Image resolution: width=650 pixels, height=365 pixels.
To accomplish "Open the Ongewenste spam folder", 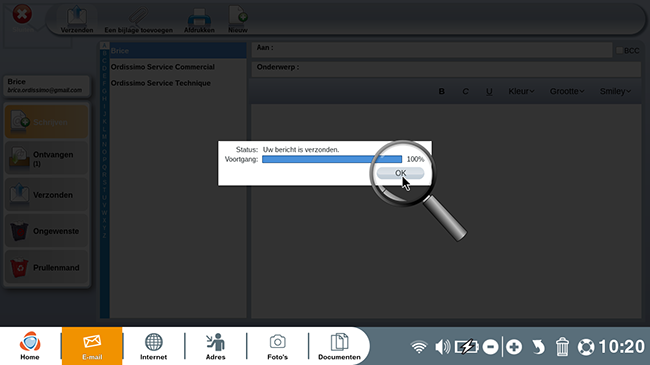I will pos(46,231).
